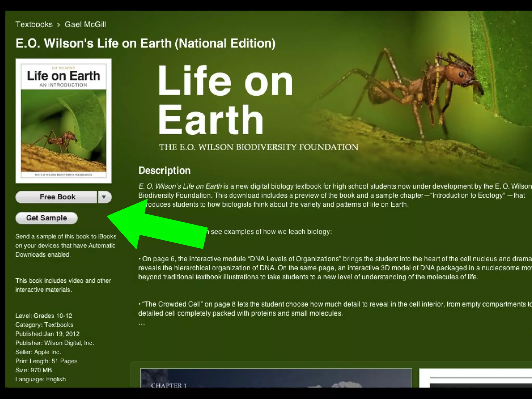Open the Chapter 1 screenshot preview
The height and width of the screenshot is (399, 532).
pos(276,378)
